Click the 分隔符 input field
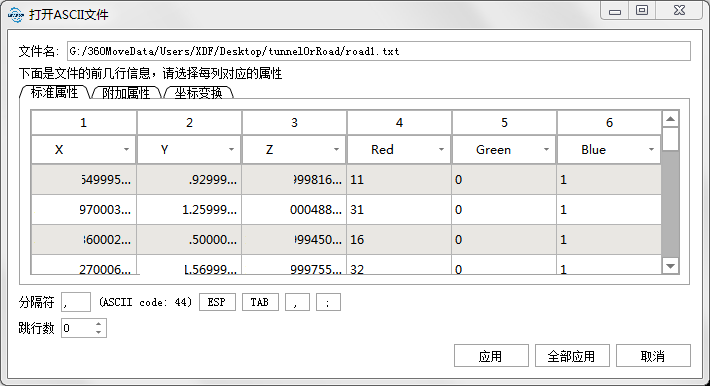Image resolution: width=710 pixels, height=386 pixels. pyautogui.click(x=76, y=302)
